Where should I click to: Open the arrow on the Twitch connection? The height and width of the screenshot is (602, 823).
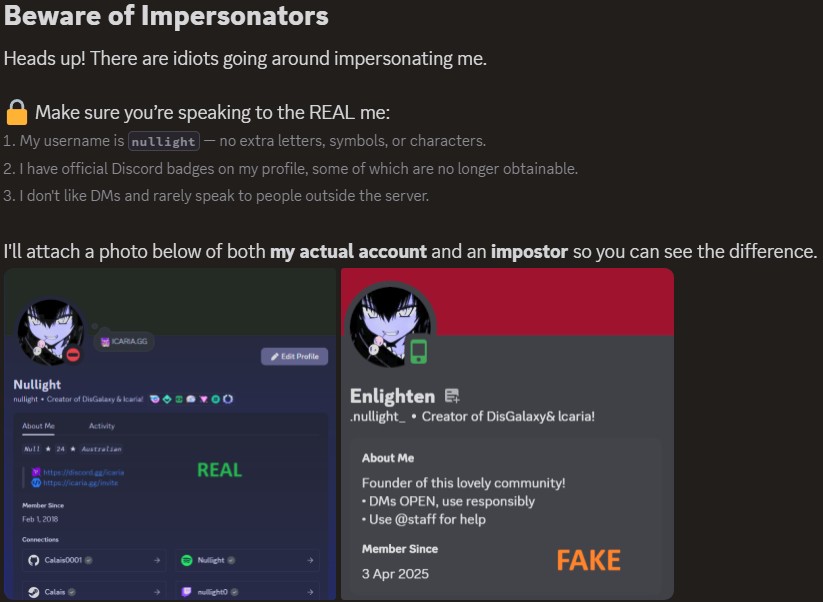(310, 592)
